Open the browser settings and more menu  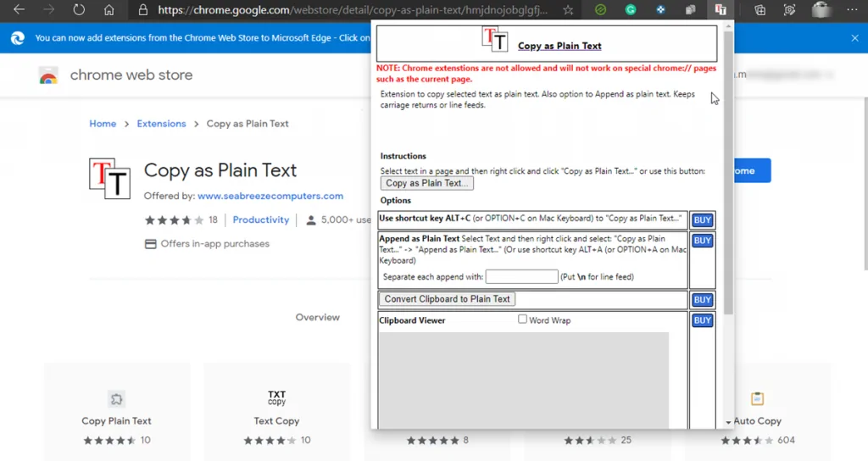[x=852, y=9]
